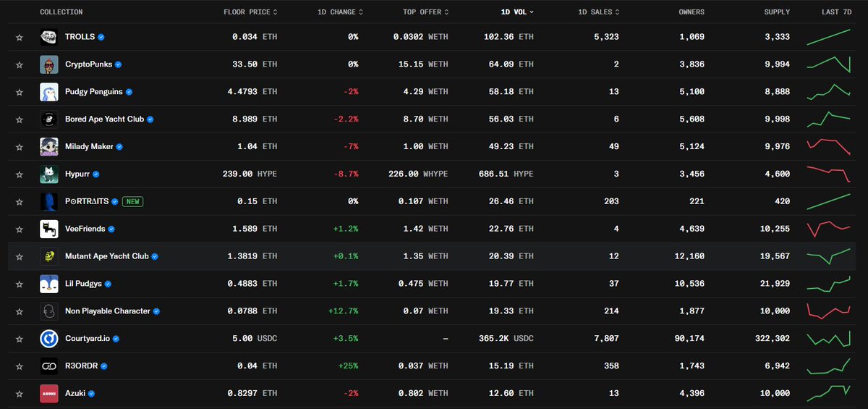
Task: Sort by the Floor Price column
Action: (x=250, y=12)
